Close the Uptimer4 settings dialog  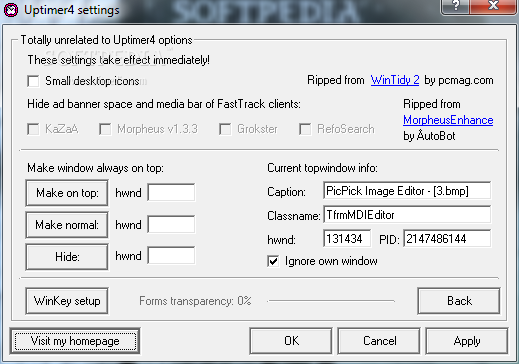point(493,6)
